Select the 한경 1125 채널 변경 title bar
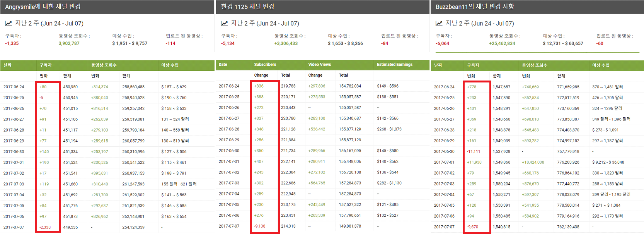Viewport: 644px width, 235px height. pyautogui.click(x=322, y=7)
